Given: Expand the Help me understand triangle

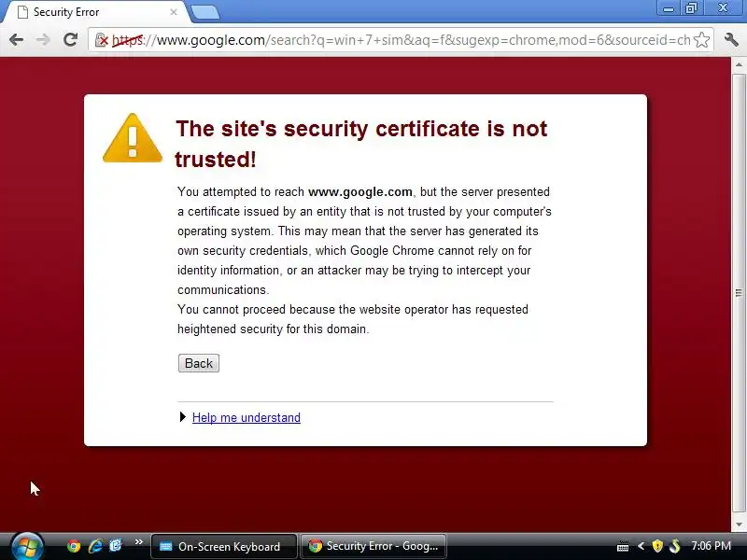Looking at the screenshot, I should click(x=183, y=417).
